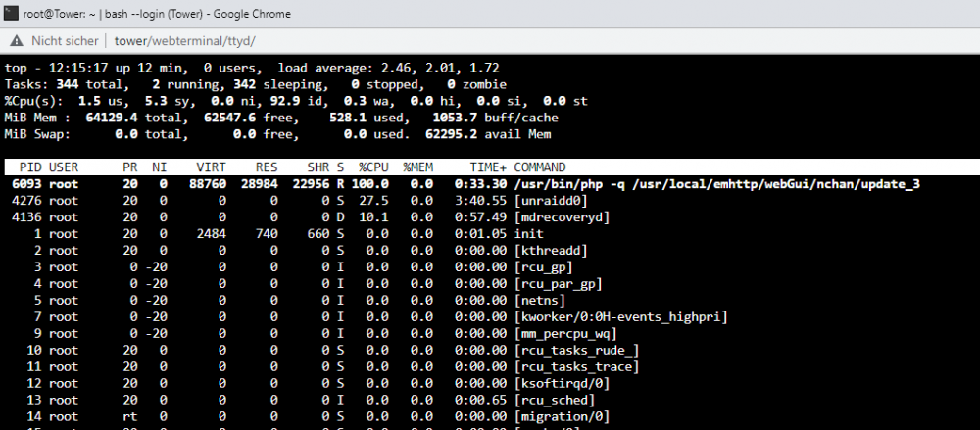This screenshot has height=430, width=980.
Task: Click the %CPU column header
Action: pos(373,167)
